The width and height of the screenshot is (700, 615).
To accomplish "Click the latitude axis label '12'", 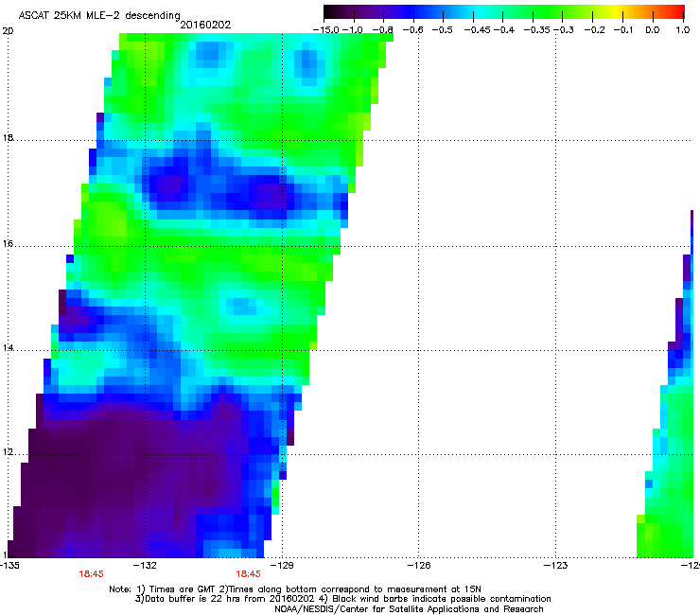I will [x=8, y=452].
